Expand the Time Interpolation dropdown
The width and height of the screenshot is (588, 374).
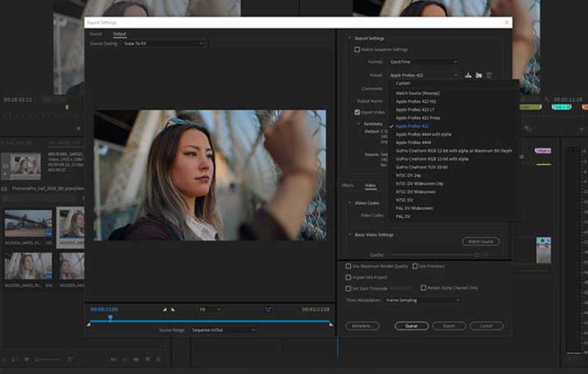pyautogui.click(x=422, y=300)
